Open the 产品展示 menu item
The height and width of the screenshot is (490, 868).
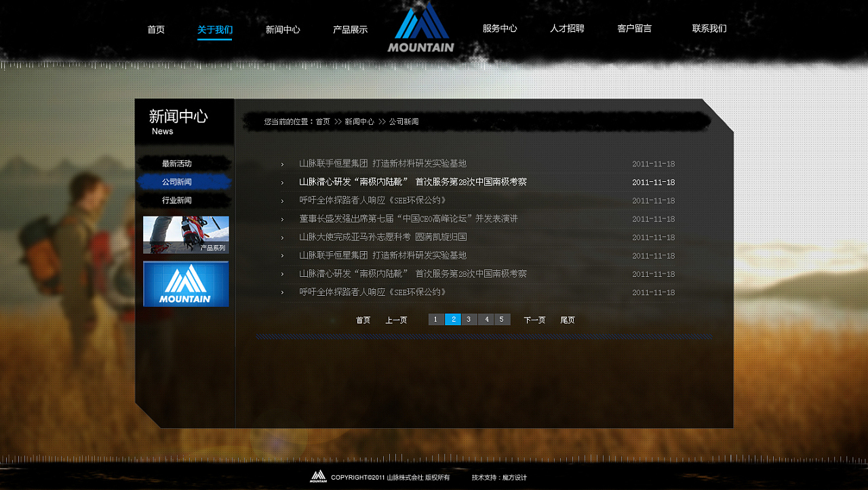click(x=350, y=29)
